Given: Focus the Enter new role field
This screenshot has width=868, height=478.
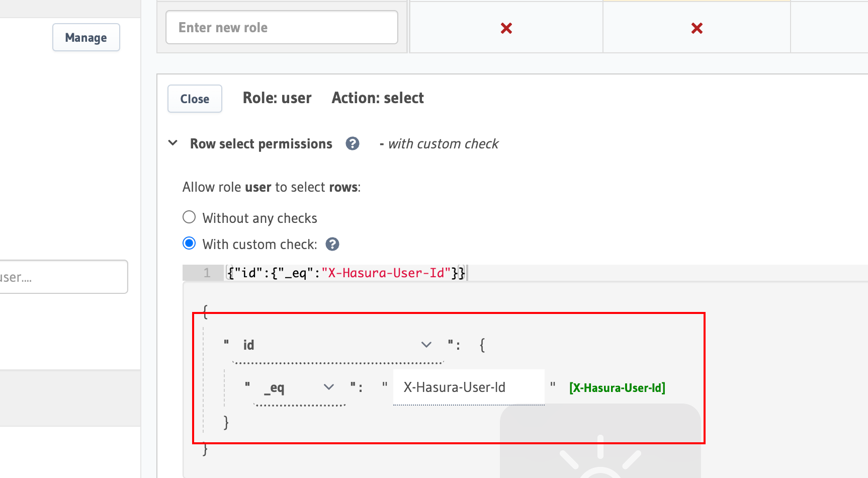Looking at the screenshot, I should [x=282, y=27].
